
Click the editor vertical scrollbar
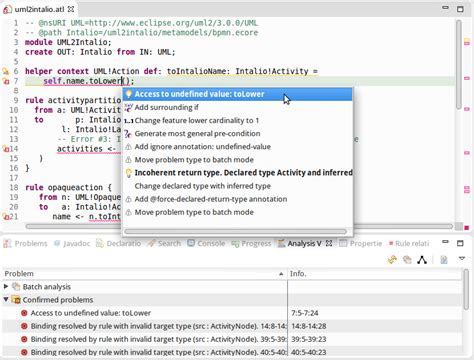click(459, 64)
